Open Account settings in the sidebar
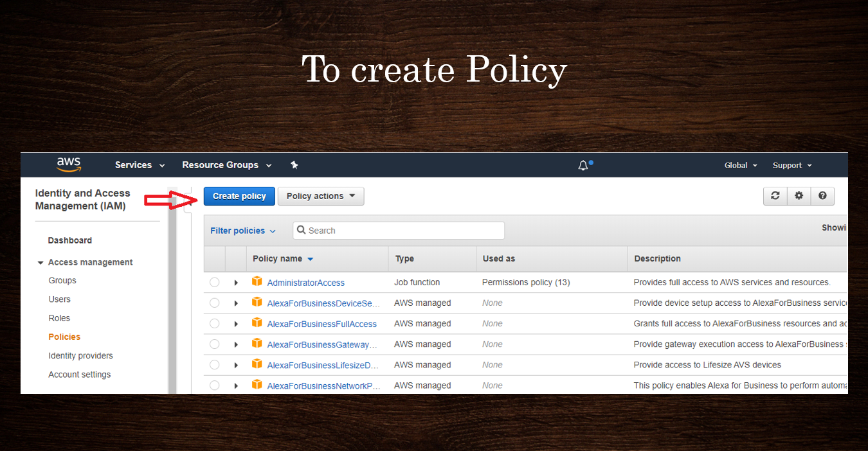868x451 pixels. pos(80,375)
